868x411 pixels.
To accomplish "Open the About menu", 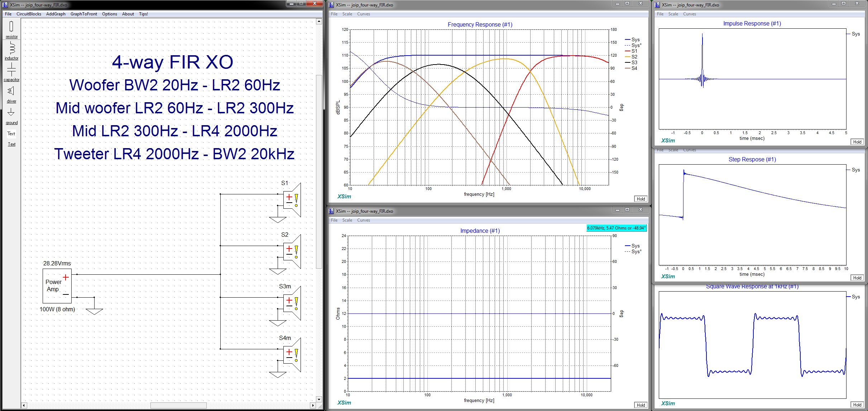I will pyautogui.click(x=128, y=14).
